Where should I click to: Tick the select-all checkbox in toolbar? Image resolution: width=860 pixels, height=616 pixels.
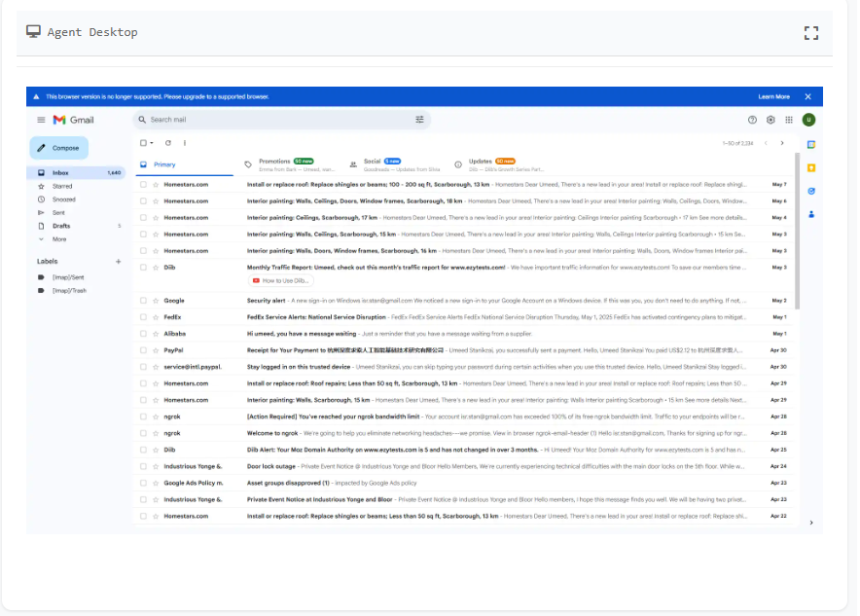pyautogui.click(x=143, y=143)
